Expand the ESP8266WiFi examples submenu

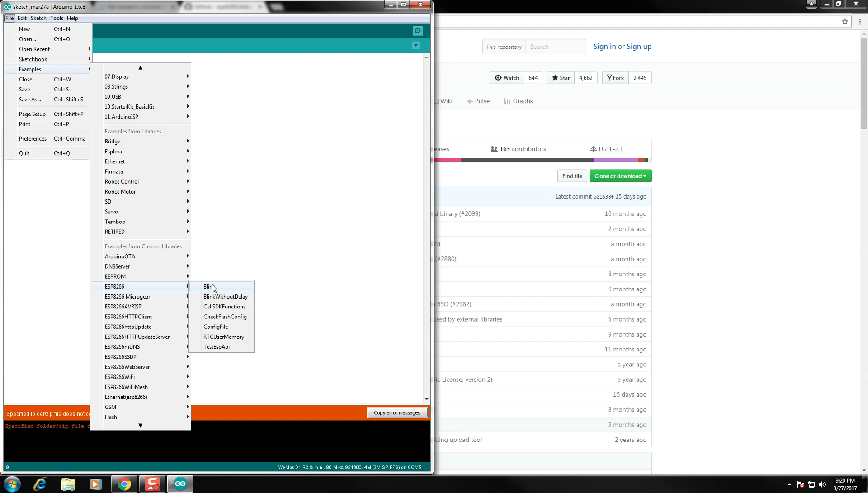coord(136,376)
